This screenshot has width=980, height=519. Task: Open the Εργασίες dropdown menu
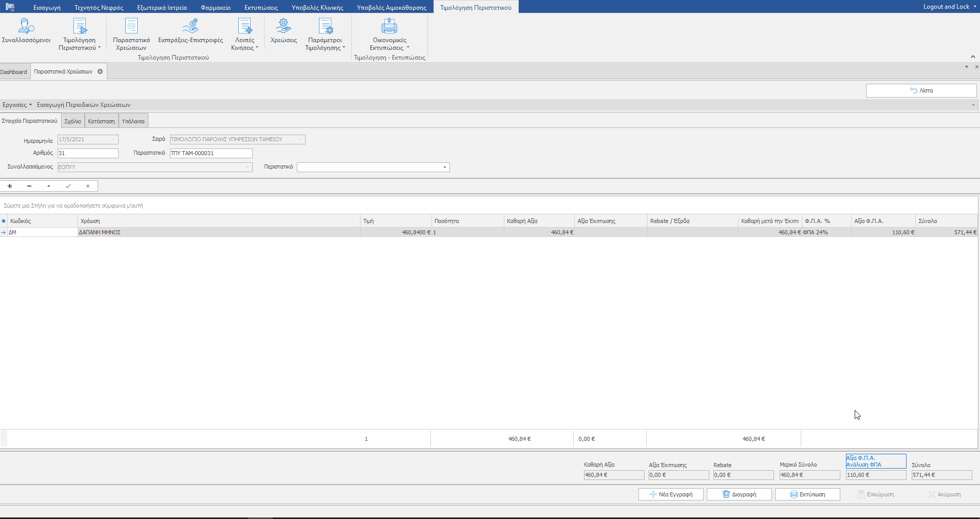(17, 105)
